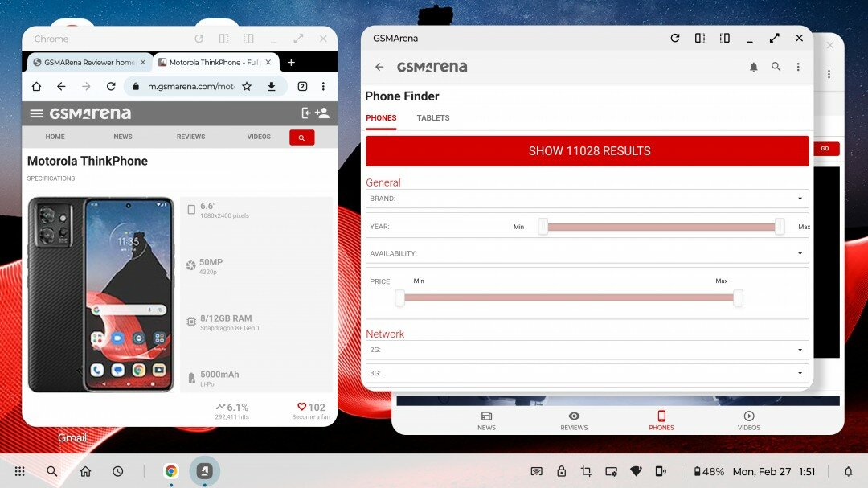Expand the BRAND dropdown
The height and width of the screenshot is (488, 868).
click(x=588, y=199)
